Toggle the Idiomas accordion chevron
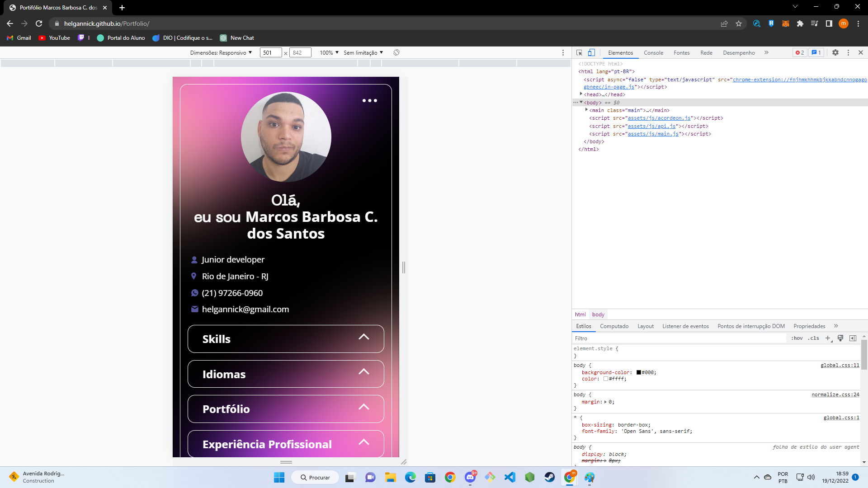The height and width of the screenshot is (488, 868). 363,372
